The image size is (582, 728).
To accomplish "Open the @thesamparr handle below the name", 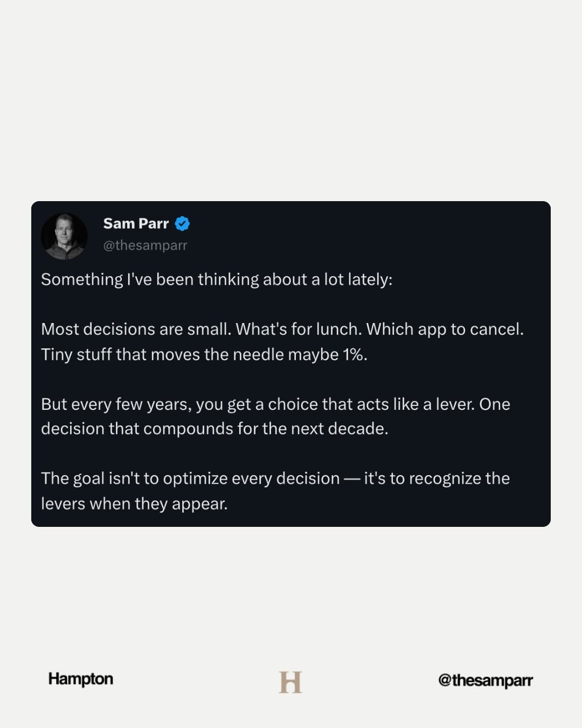I will pyautogui.click(x=145, y=245).
